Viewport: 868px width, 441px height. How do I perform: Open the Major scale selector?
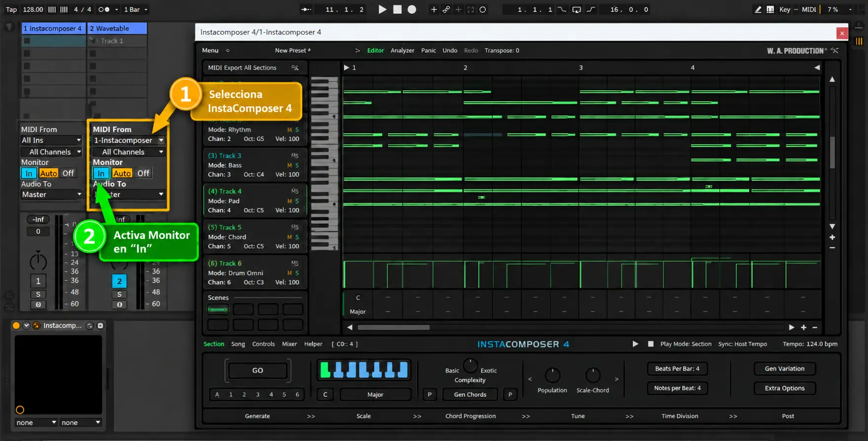[375, 395]
